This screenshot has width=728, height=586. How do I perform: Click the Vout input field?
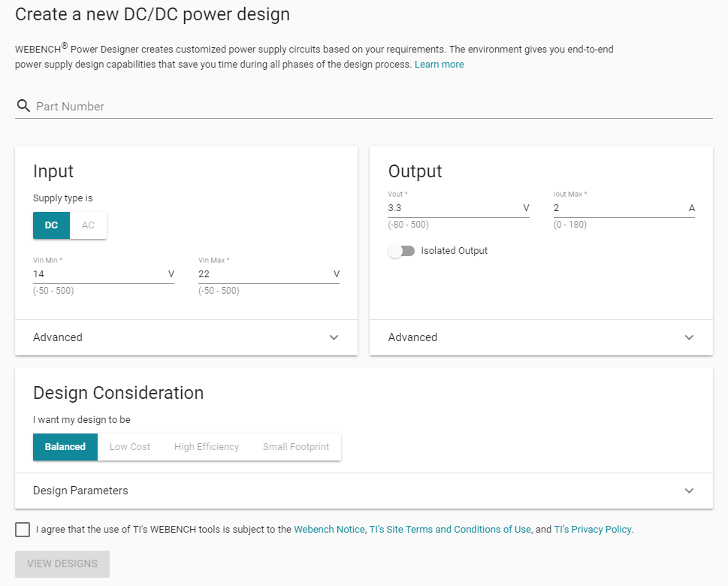tap(451, 208)
